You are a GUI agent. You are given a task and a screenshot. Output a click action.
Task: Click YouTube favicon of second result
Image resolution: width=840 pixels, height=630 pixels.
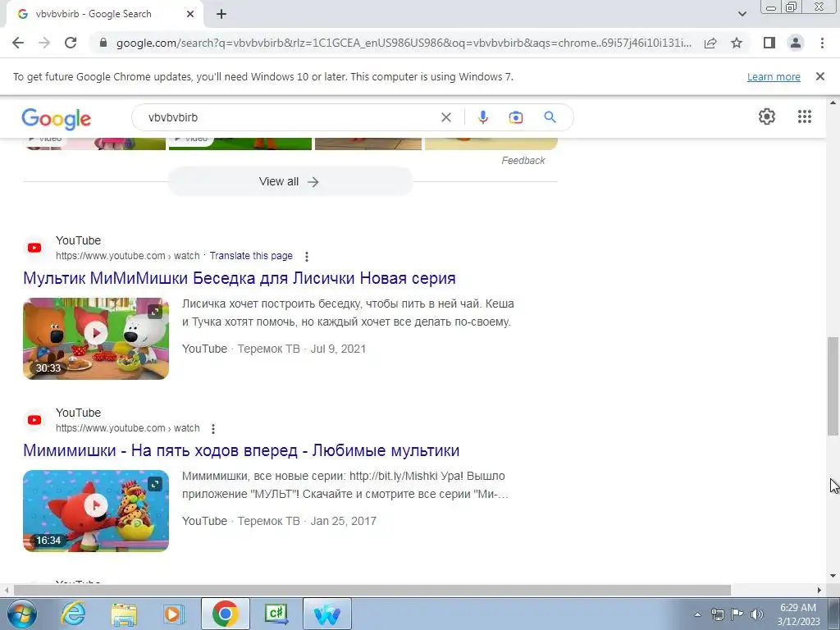tap(34, 420)
